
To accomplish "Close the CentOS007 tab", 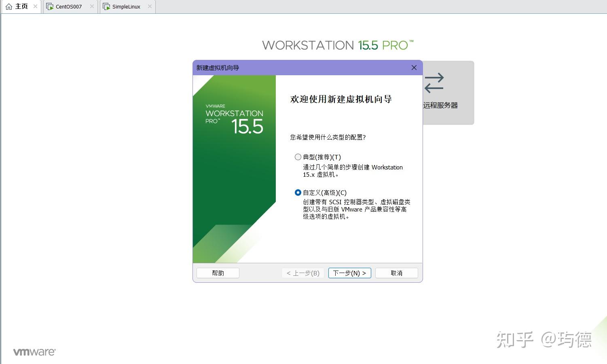I will (92, 6).
